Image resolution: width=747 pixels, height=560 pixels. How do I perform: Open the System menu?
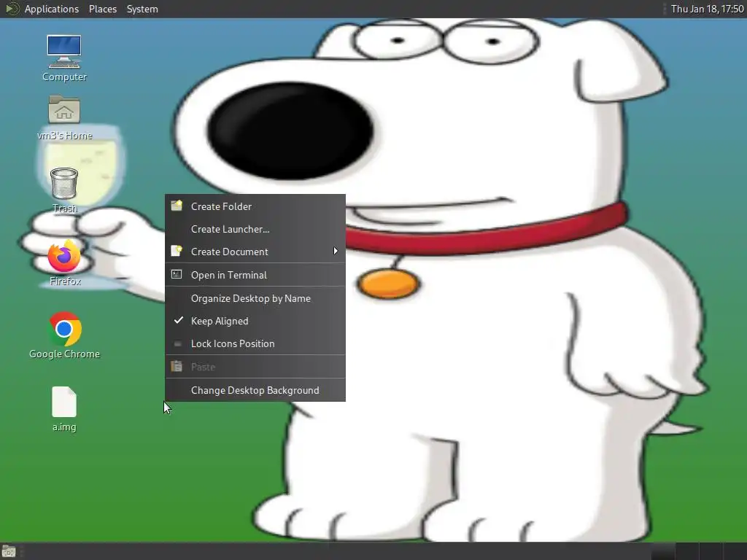142,9
